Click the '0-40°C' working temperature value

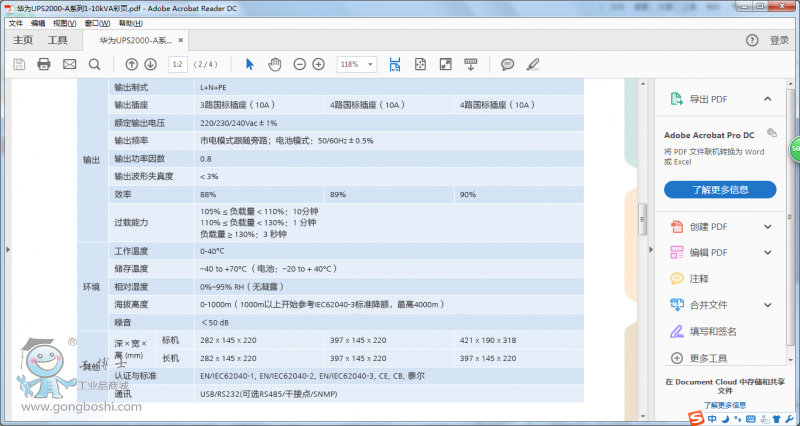click(x=212, y=251)
